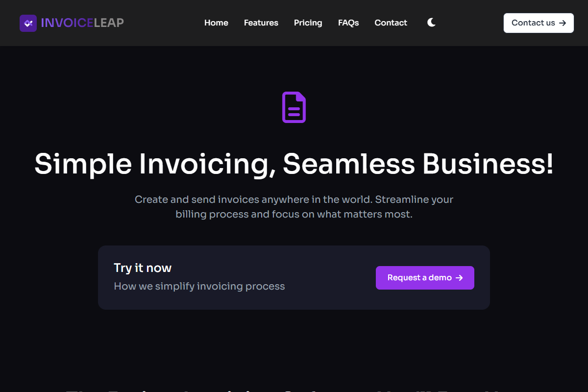Toggle dark mode using the crescent moon
The width and height of the screenshot is (588, 392).
point(431,22)
